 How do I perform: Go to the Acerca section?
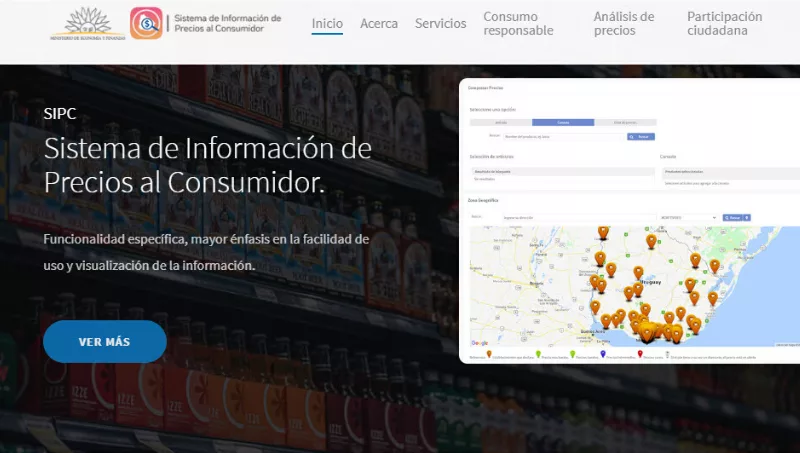pos(378,23)
